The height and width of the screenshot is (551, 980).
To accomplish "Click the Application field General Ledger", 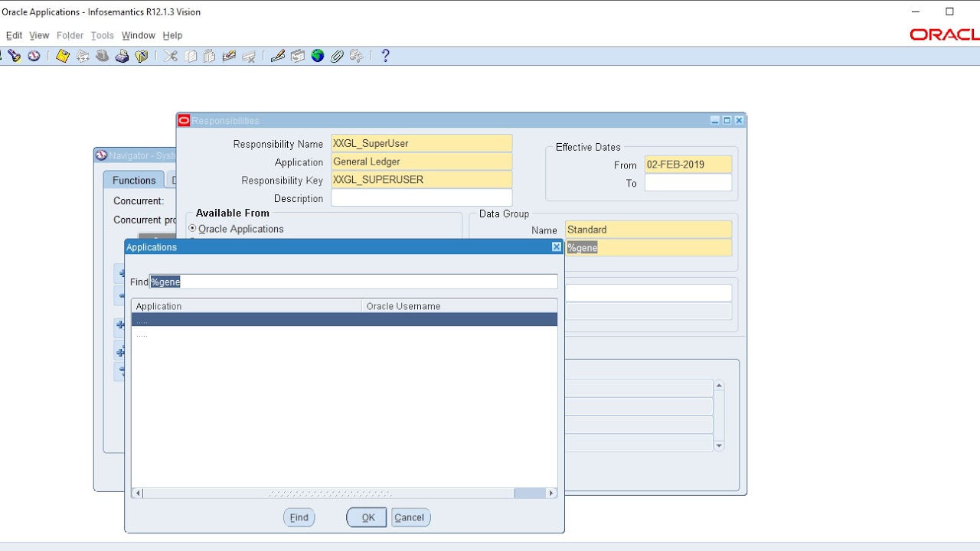I will click(422, 161).
